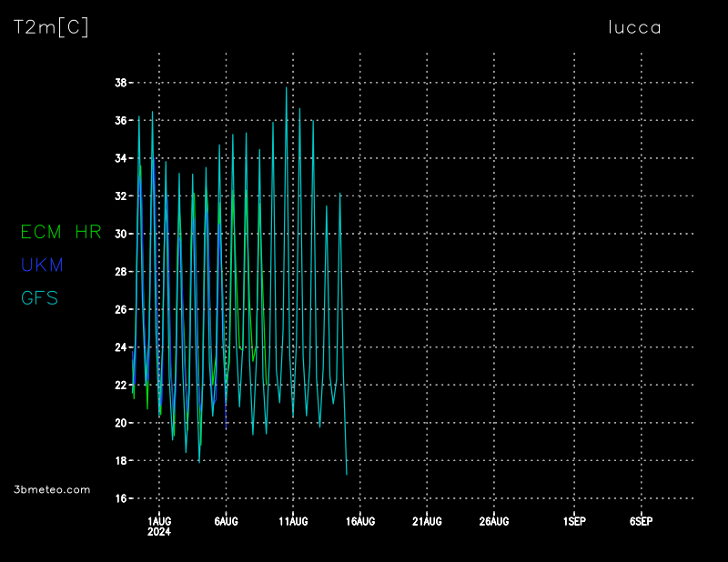
Task: Click the 24 temperature axis label
Action: (120, 347)
